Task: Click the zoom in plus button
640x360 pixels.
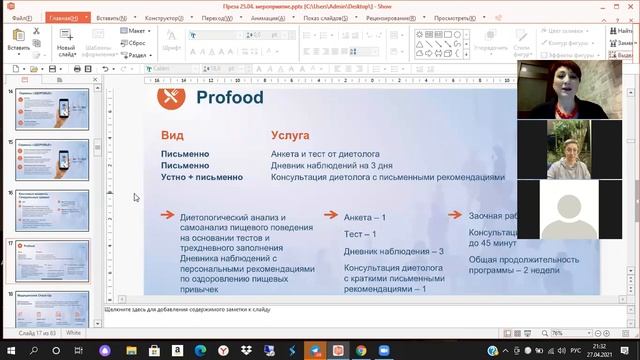Action: [607, 333]
